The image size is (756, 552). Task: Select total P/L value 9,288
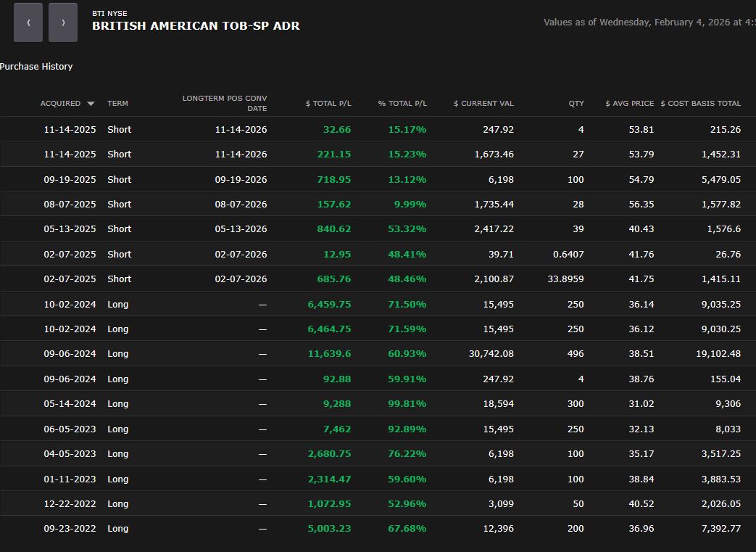click(337, 404)
